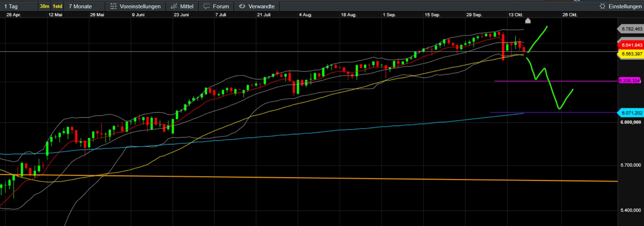Open Einstellungen chart settings

point(620,6)
